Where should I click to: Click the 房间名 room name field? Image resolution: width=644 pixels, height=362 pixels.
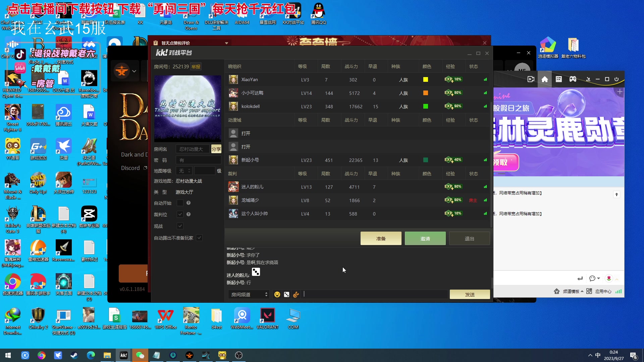pyautogui.click(x=193, y=149)
